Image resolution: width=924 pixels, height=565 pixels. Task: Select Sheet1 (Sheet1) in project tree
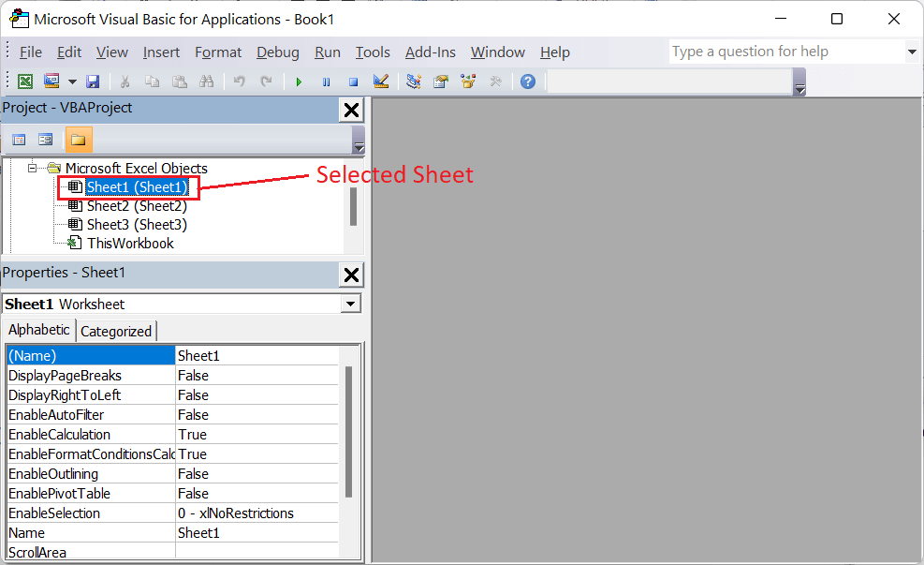click(138, 187)
